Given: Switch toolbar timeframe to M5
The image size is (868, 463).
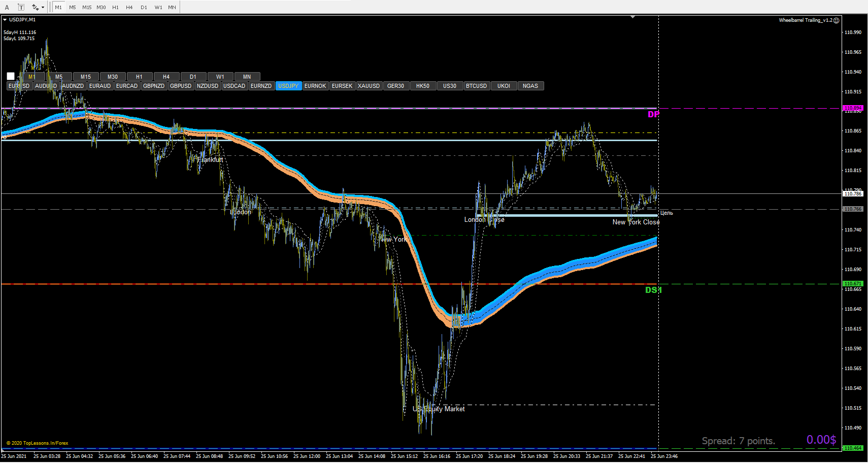Looking at the screenshot, I should tap(73, 7).
